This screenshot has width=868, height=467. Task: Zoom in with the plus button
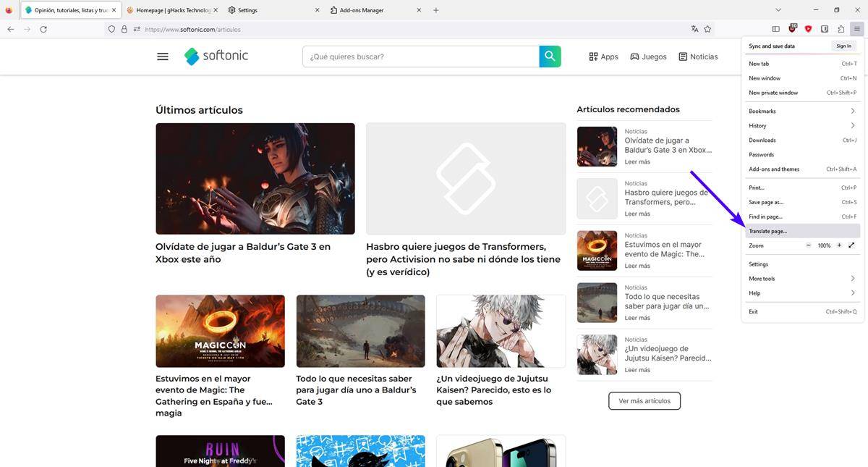[x=839, y=245]
